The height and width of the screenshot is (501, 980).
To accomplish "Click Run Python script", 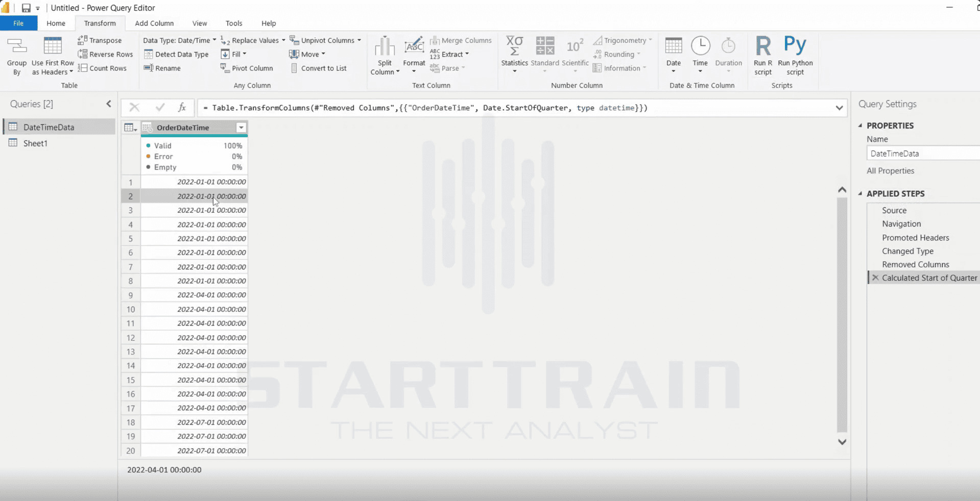I will (x=795, y=56).
